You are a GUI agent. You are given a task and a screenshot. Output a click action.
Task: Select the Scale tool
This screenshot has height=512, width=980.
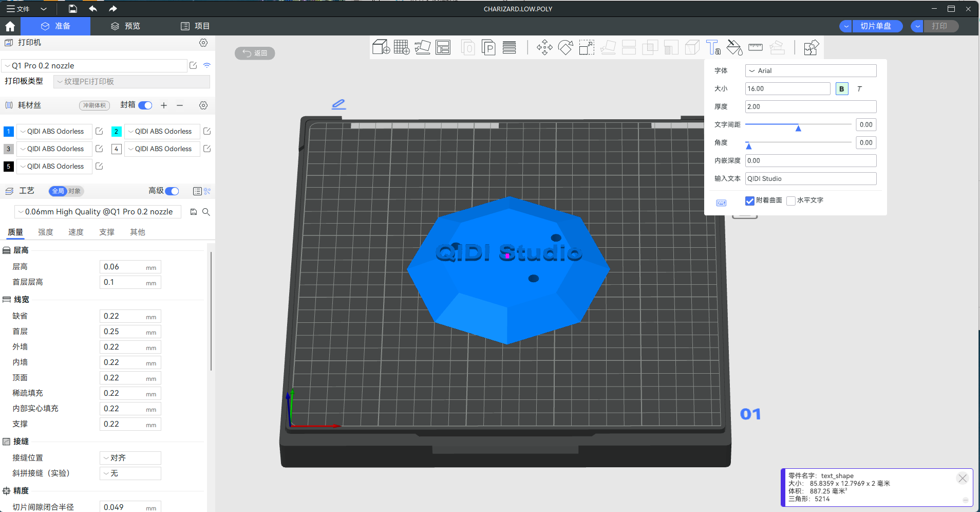click(587, 48)
